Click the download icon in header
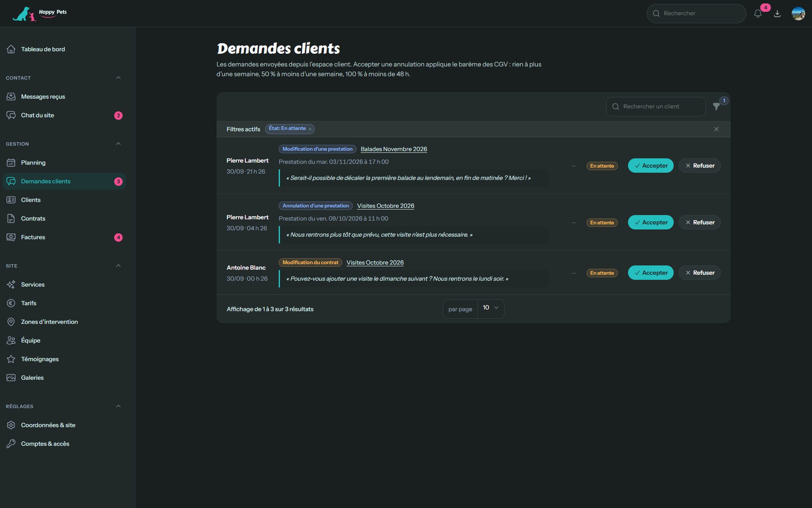The width and height of the screenshot is (812, 508). click(x=777, y=14)
